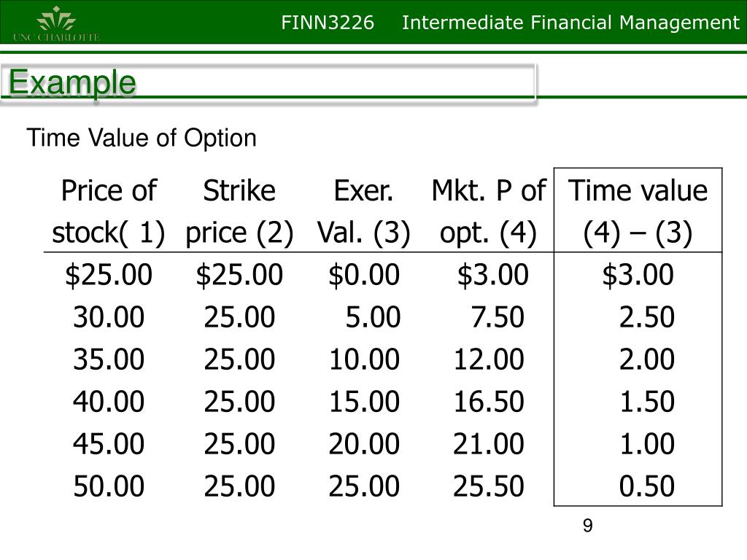Viewport: 747px width, 560px height.
Task: Click the Intermediate Financial Management header title
Action: [570, 23]
